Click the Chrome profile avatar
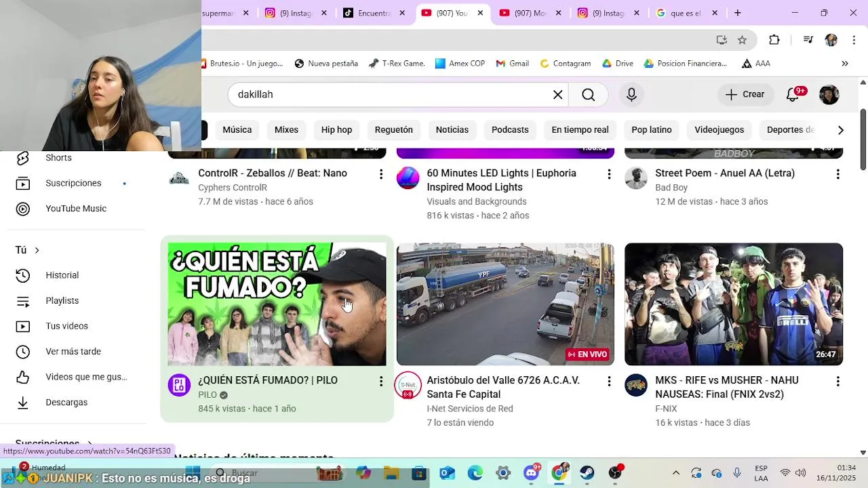The height and width of the screenshot is (488, 868). [x=831, y=40]
